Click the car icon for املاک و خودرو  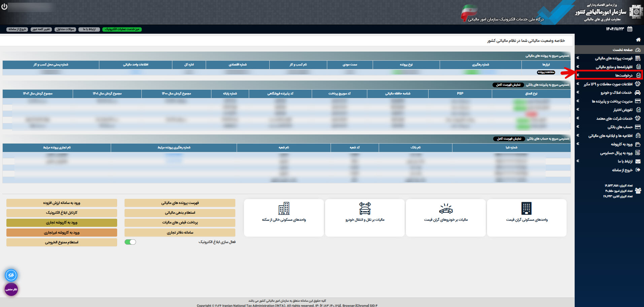pos(638,93)
